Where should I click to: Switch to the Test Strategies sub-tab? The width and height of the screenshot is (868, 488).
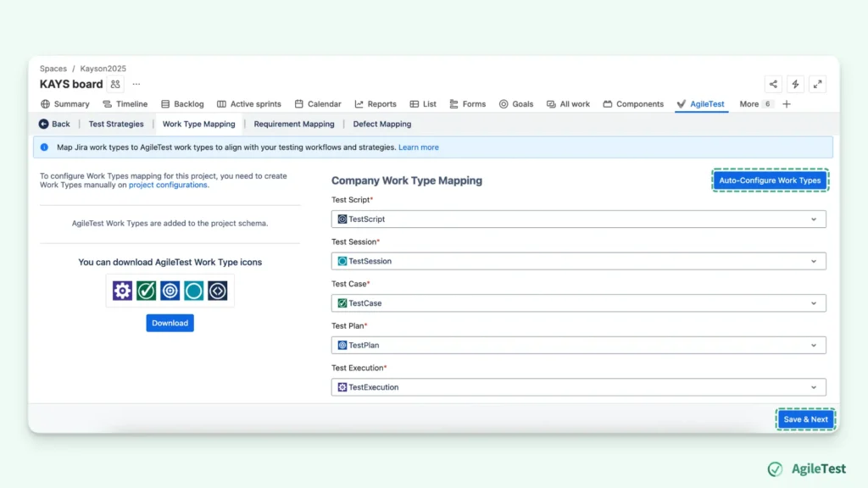point(116,124)
